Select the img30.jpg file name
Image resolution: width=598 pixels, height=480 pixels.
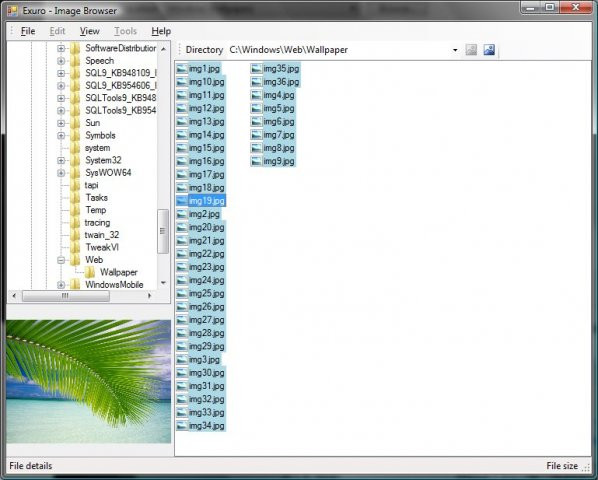[206, 373]
